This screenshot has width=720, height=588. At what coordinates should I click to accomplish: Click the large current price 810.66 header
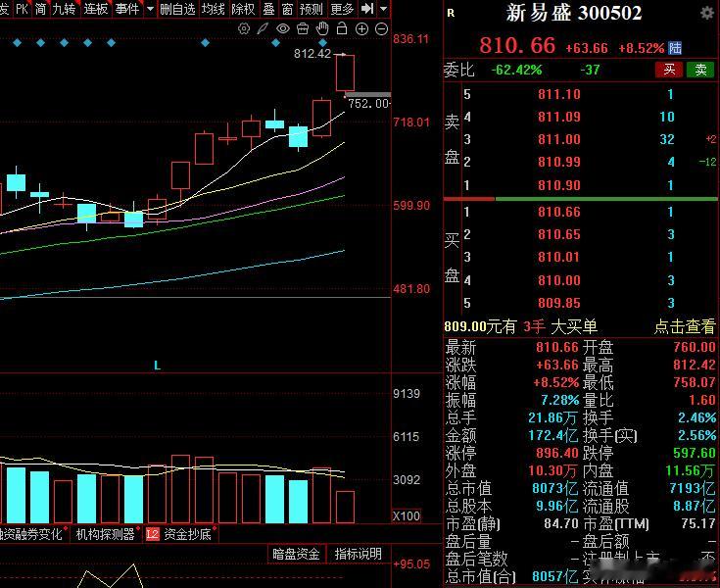(x=517, y=45)
